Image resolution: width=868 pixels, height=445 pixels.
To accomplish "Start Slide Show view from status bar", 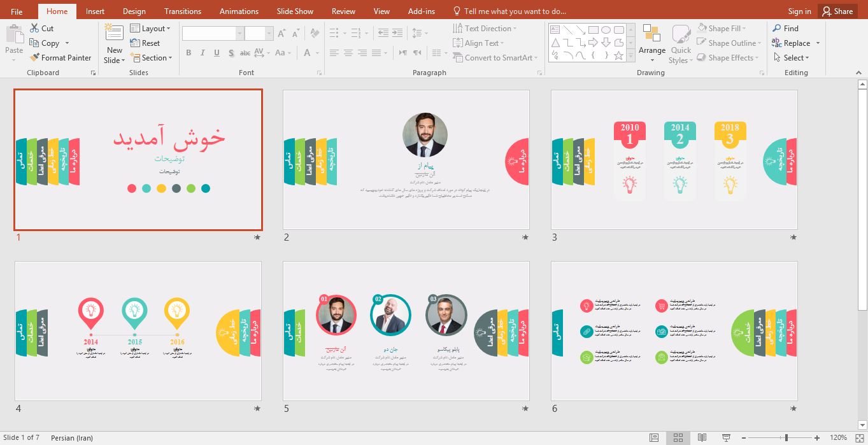I will click(x=725, y=438).
